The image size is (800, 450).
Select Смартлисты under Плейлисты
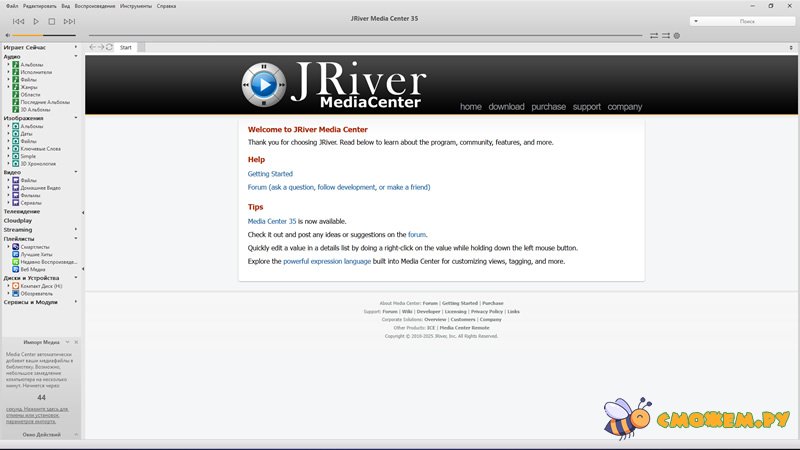35,247
